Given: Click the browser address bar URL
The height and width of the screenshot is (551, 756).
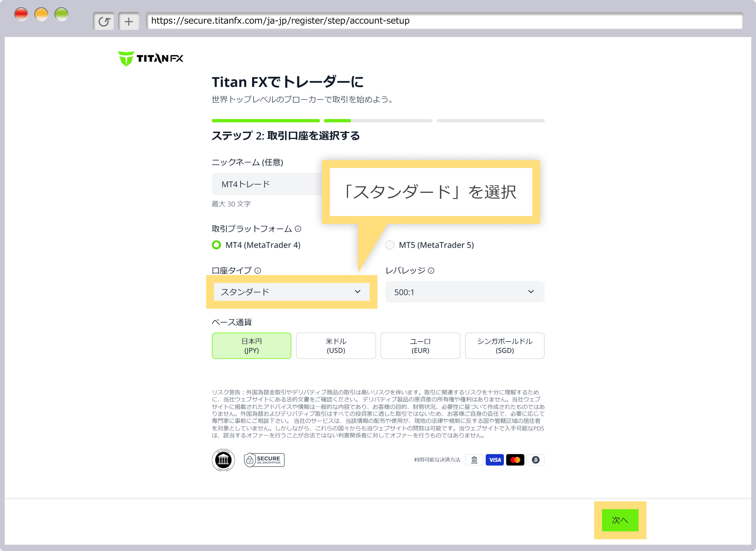Looking at the screenshot, I should (x=444, y=21).
